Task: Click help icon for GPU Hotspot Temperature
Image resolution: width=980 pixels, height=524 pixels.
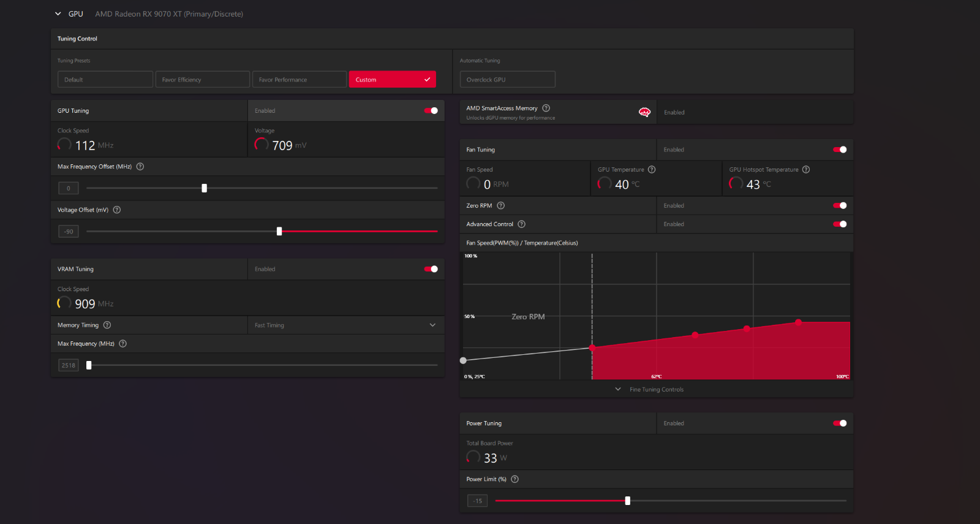Action: [806, 170]
